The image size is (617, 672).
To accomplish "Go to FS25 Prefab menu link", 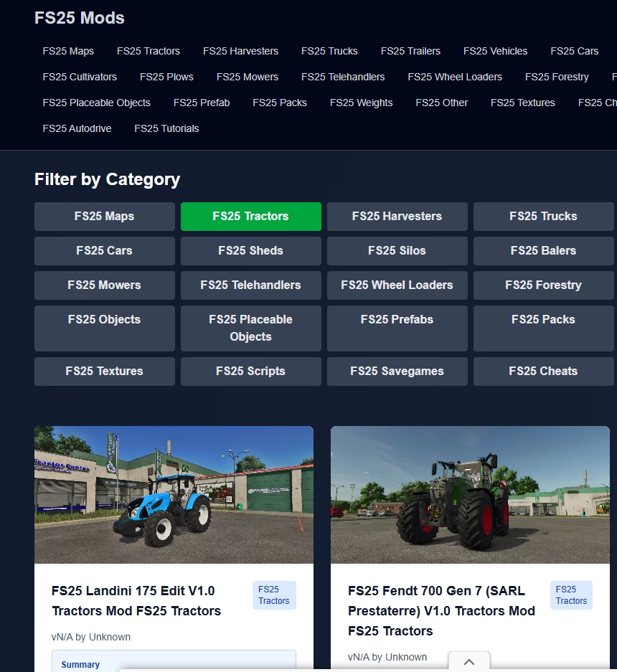I will tap(202, 103).
